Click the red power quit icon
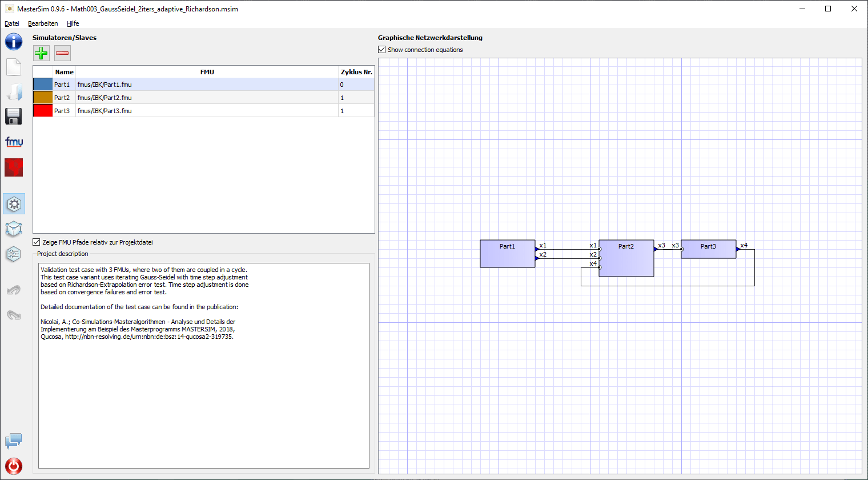868x480 pixels. [x=14, y=466]
